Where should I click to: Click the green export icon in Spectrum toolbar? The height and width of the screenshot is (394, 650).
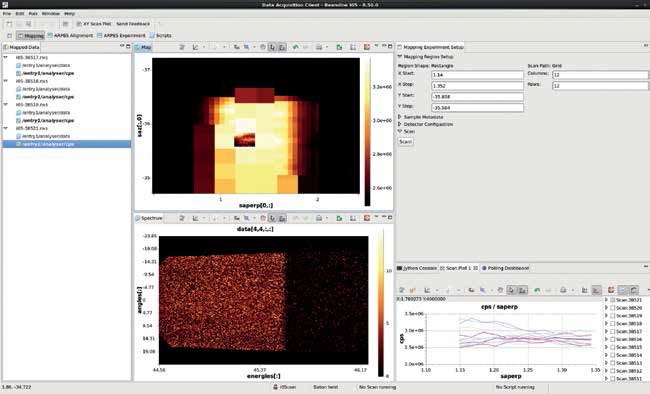click(x=340, y=218)
